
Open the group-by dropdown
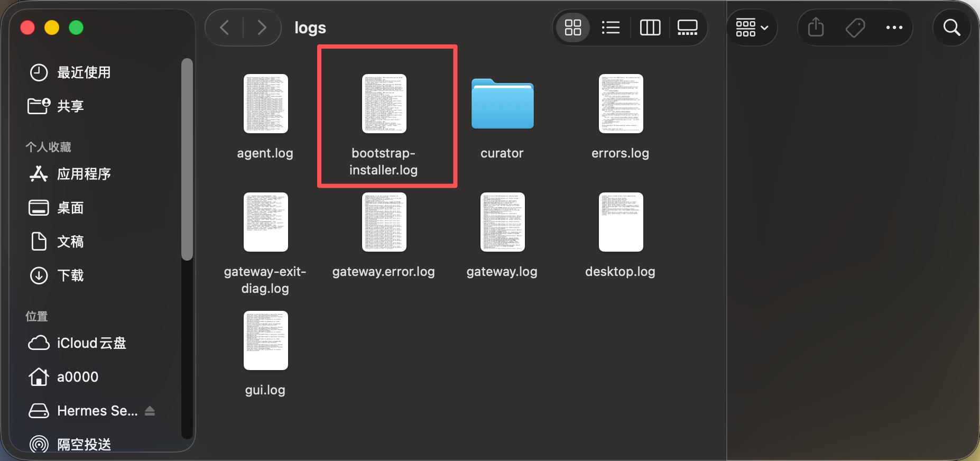(752, 27)
